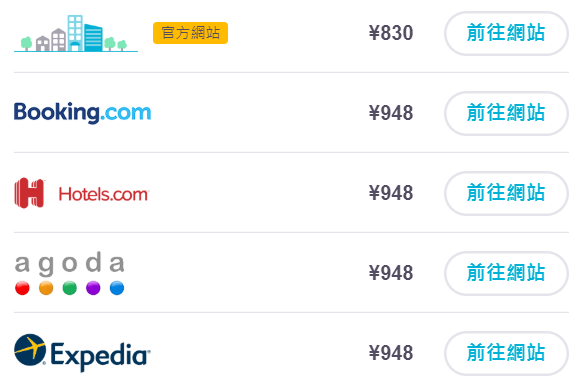Go to official website via 前往網站 button
The width and height of the screenshot is (586, 387).
pyautogui.click(x=506, y=33)
